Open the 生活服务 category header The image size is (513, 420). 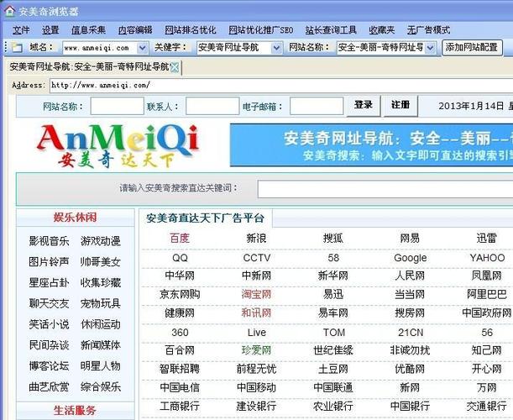pos(75,411)
